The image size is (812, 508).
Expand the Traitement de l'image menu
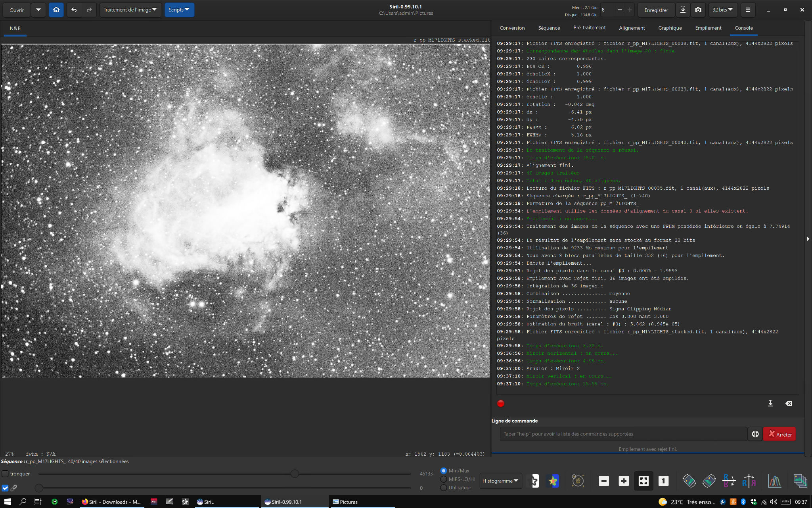(130, 10)
